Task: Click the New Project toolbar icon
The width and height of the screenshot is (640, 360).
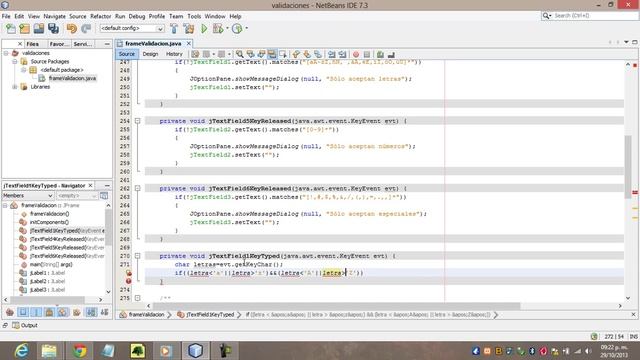Action: 24,29
